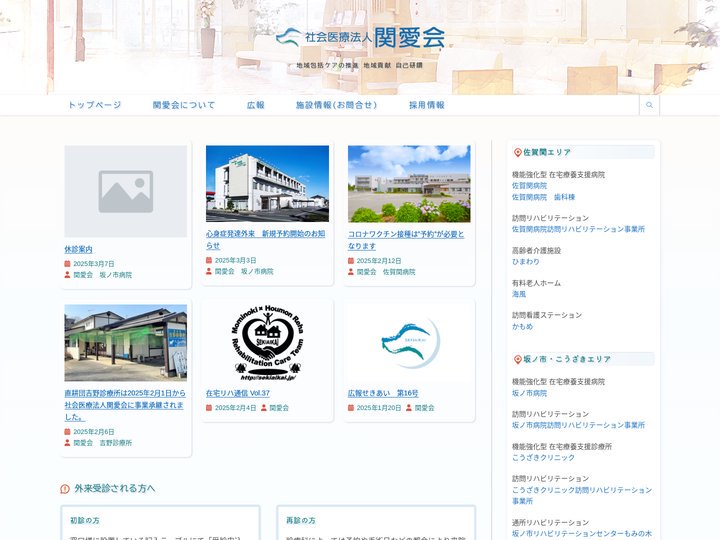The image size is (720, 540).
Task: Open 佐賀関病院 link in sidebar
Action: click(529, 186)
